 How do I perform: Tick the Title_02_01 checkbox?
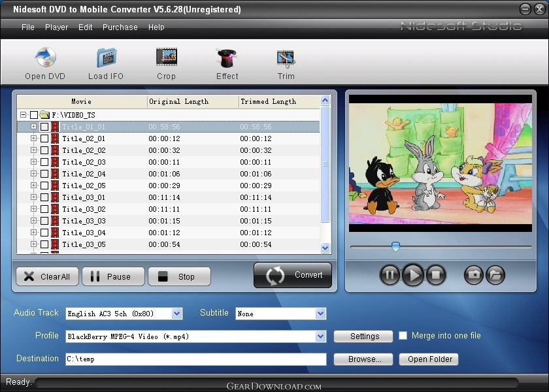click(44, 139)
